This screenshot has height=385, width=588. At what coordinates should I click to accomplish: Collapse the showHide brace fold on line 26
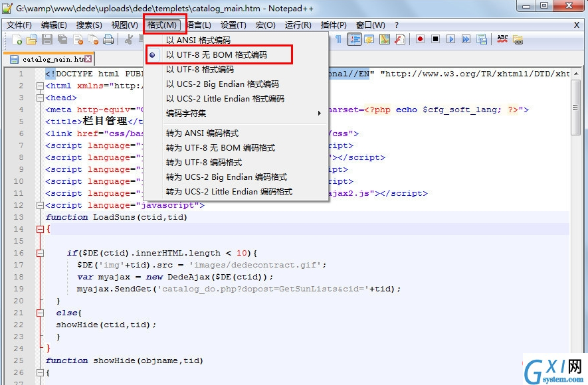pyautogui.click(x=40, y=372)
